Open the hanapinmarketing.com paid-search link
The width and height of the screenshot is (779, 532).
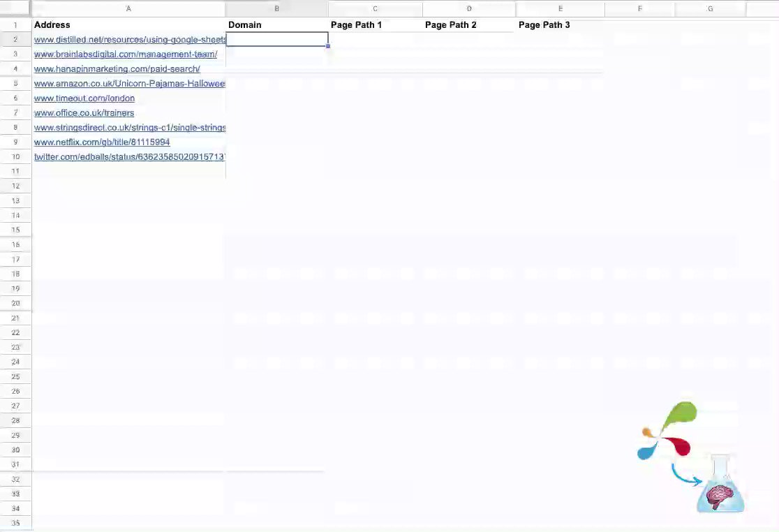[x=117, y=69]
